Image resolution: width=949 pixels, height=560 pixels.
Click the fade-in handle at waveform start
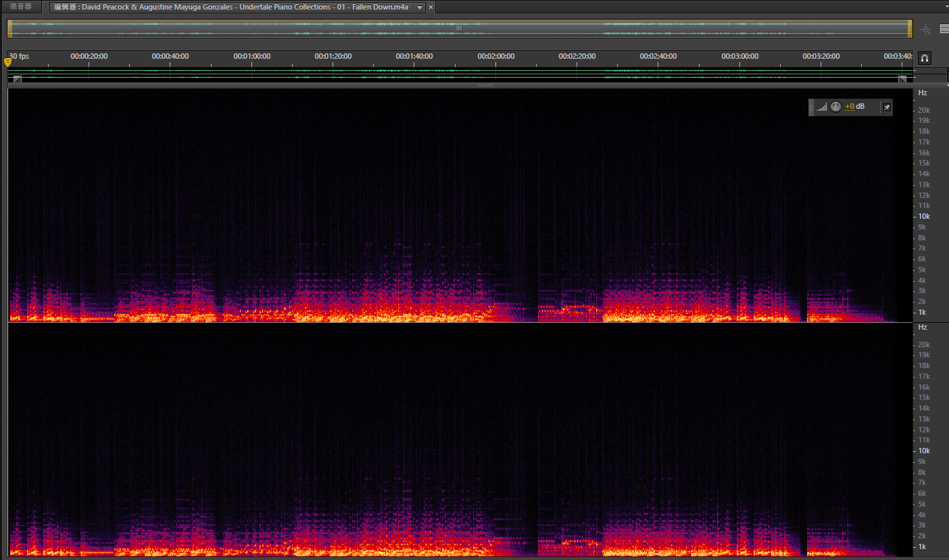point(17,79)
